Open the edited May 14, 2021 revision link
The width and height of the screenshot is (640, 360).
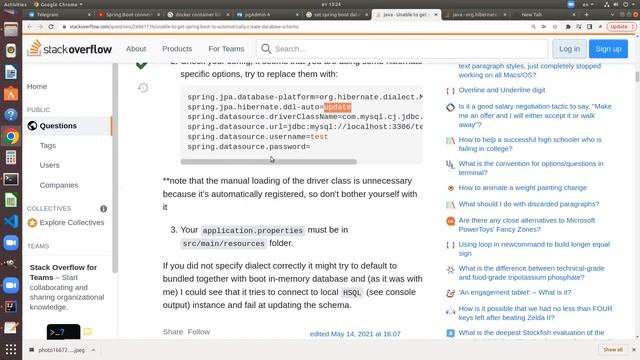(355, 334)
